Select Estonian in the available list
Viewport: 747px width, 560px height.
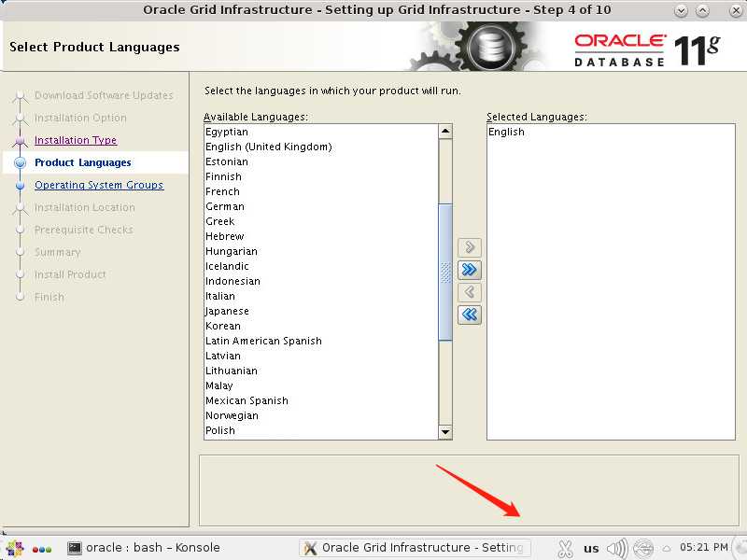point(320,161)
